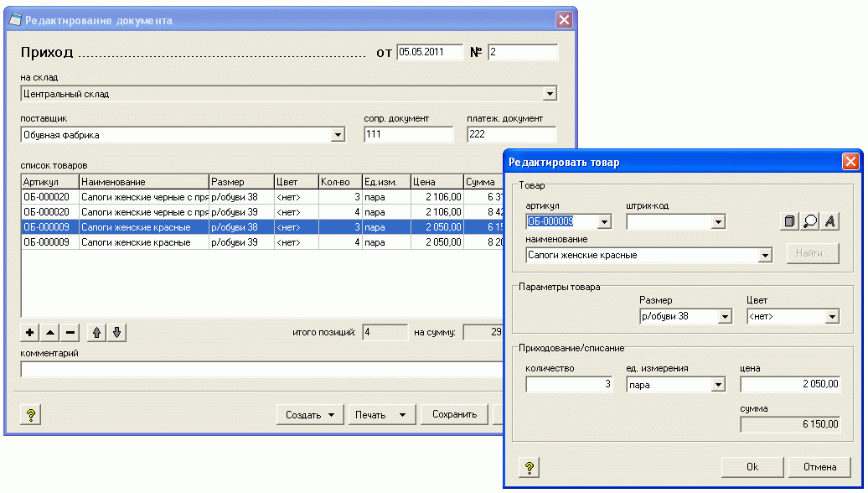Click the letter A icon in Товар group

tap(830, 221)
